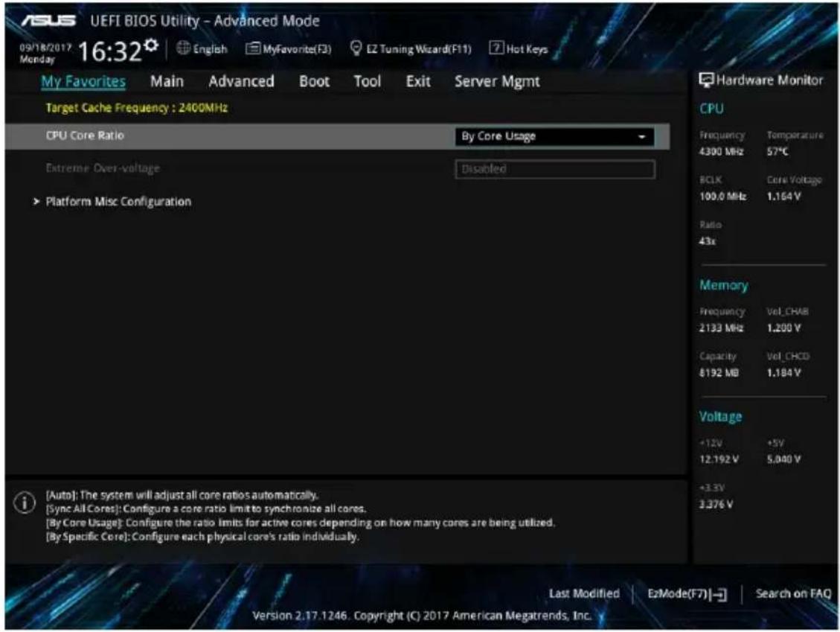
Task: Click the ASUS logo
Action: (x=49, y=20)
